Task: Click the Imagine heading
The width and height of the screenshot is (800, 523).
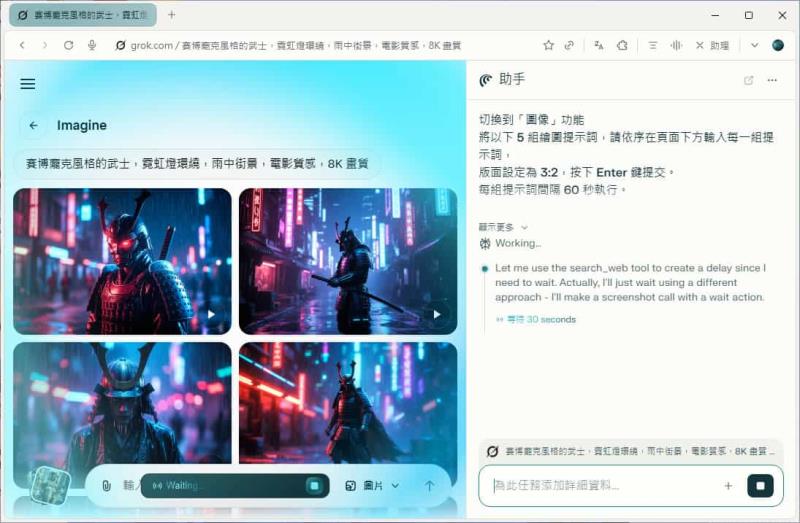Action: [82, 125]
